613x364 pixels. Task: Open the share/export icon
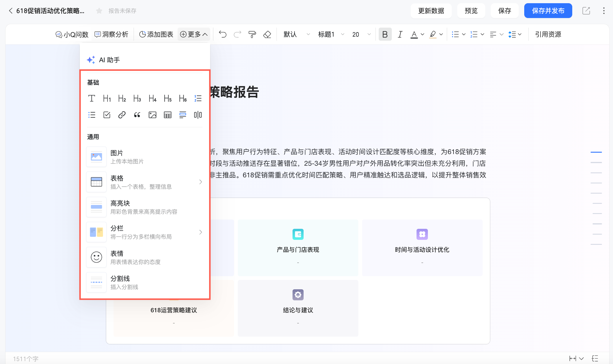click(586, 11)
